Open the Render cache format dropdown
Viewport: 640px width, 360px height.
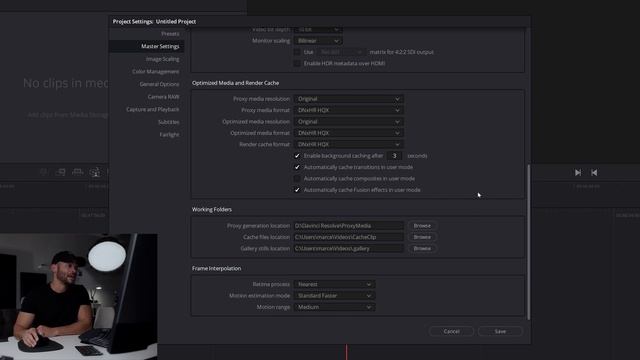coord(349,144)
